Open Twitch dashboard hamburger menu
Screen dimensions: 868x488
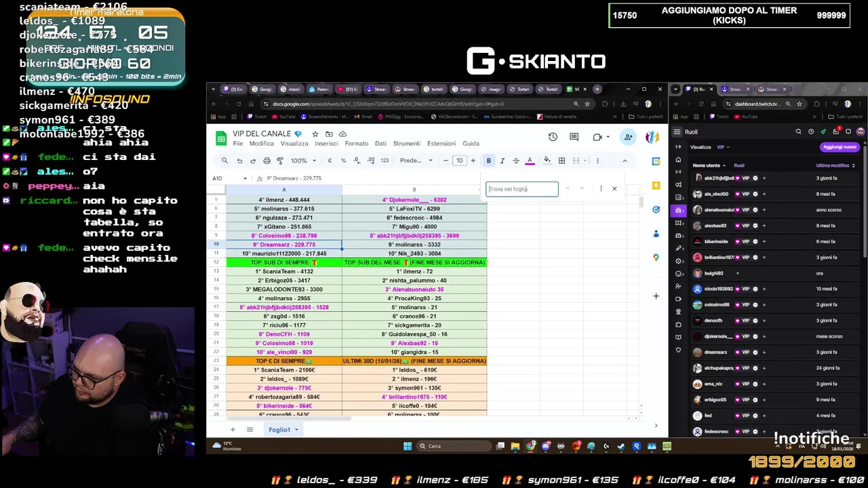(677, 131)
